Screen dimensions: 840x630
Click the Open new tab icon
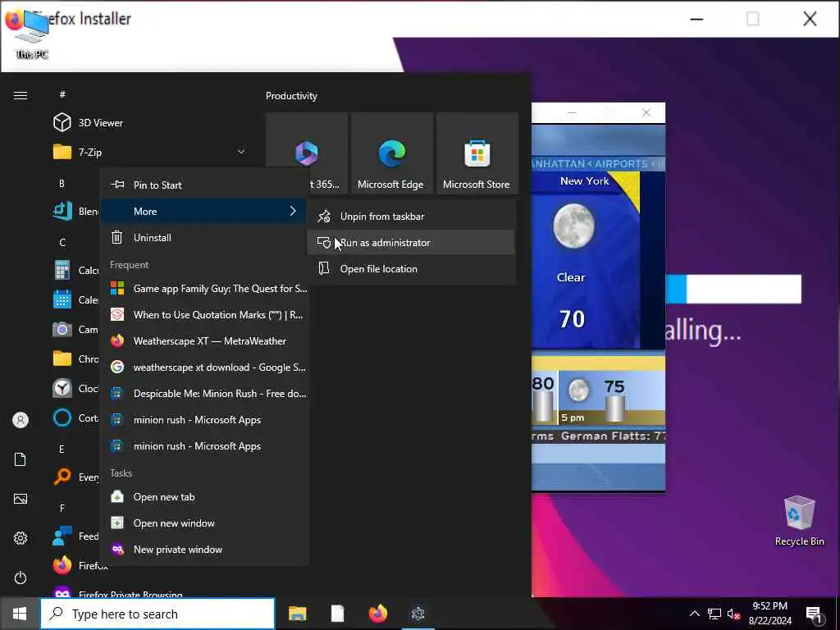[116, 496]
